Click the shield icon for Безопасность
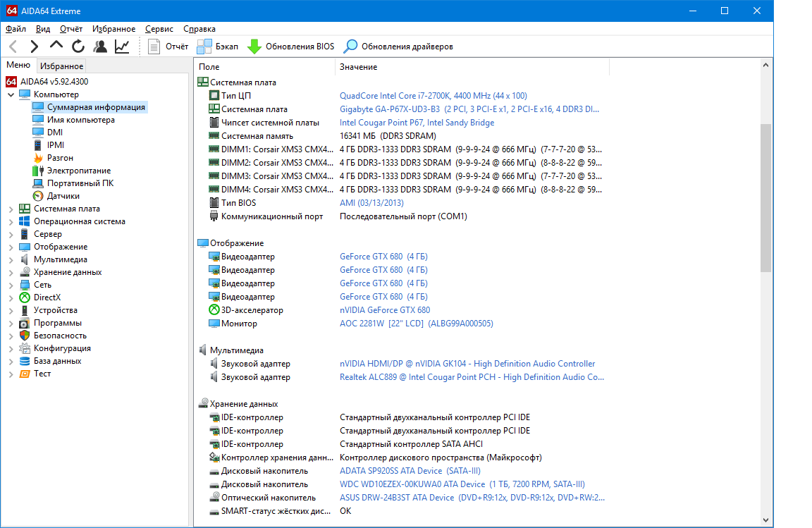Viewport: 812px width, 528px height. [25, 336]
